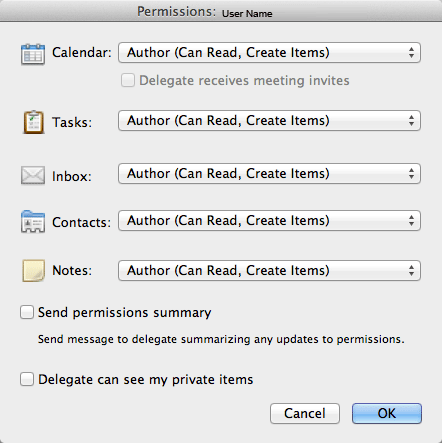This screenshot has width=442, height=443.
Task: Open the Inbox permission dropdown
Action: point(269,173)
